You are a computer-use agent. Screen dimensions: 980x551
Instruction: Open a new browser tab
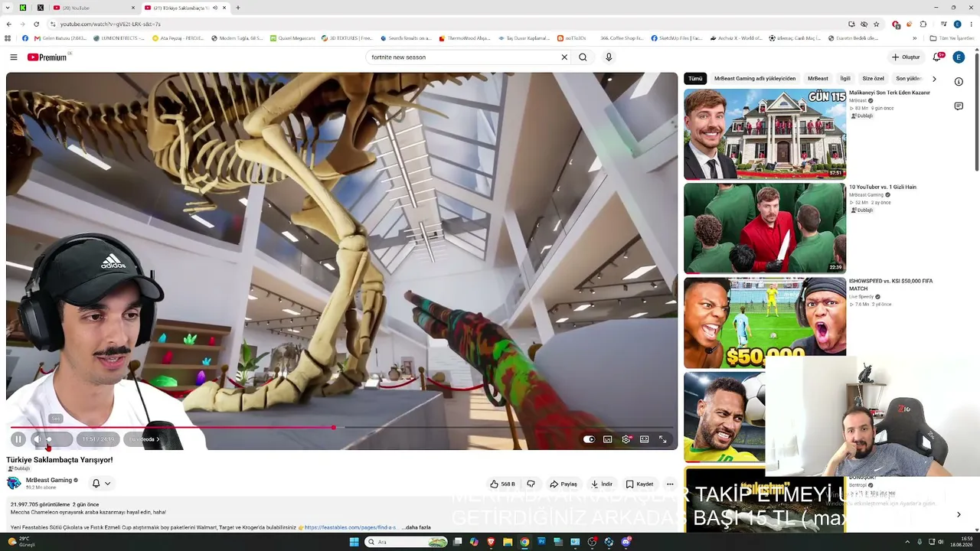coord(238,8)
